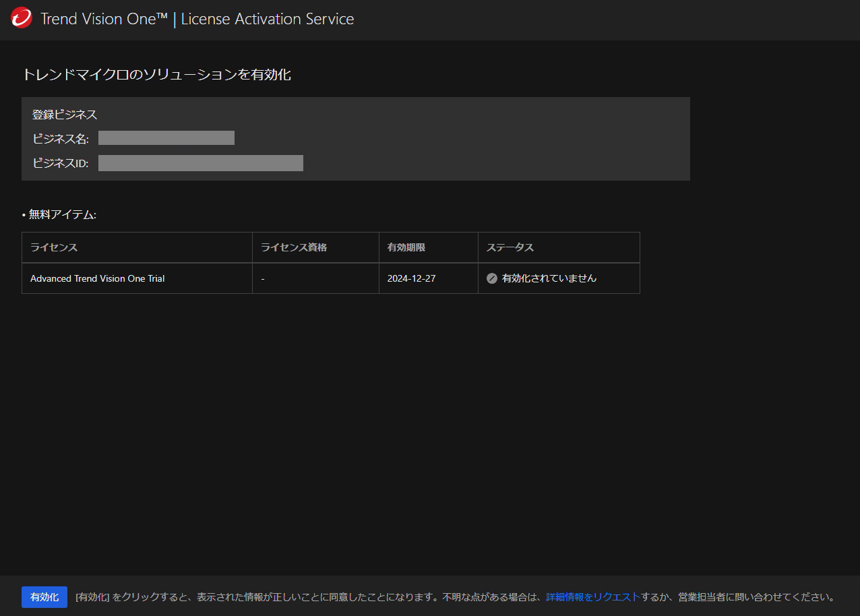
Task: Click the 有効化されていません status text
Action: click(x=549, y=278)
